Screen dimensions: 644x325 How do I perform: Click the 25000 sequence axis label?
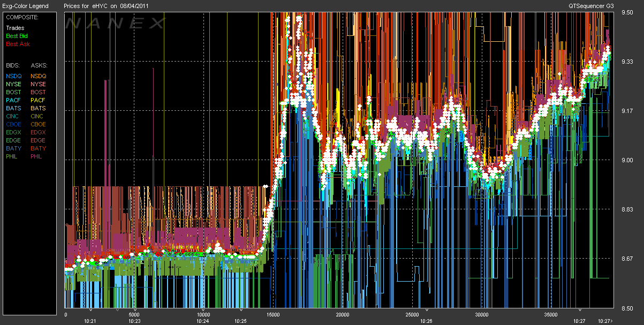412,315
